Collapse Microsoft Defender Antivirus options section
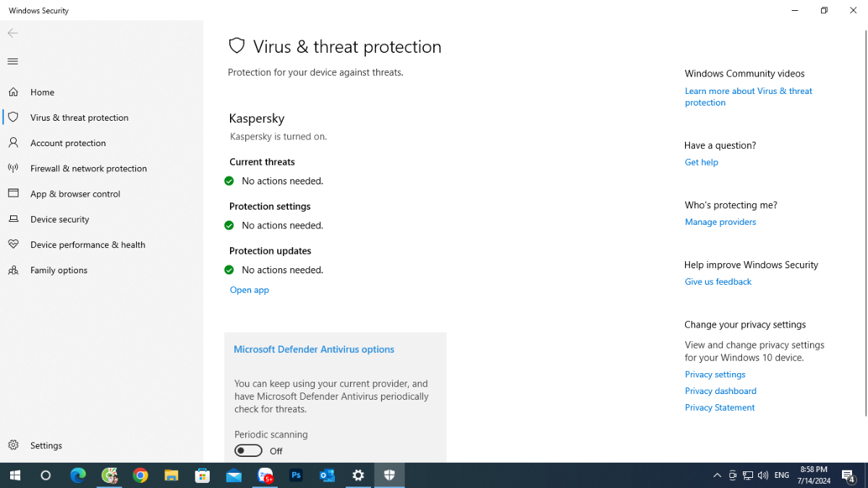Viewport: 868px width, 488px height. (313, 349)
